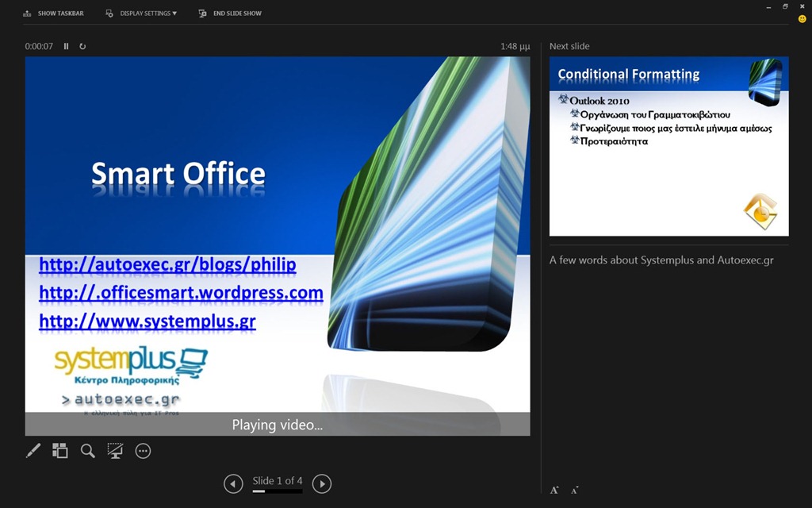This screenshot has width=812, height=508.
Task: Make the notes text larger
Action: coord(554,490)
